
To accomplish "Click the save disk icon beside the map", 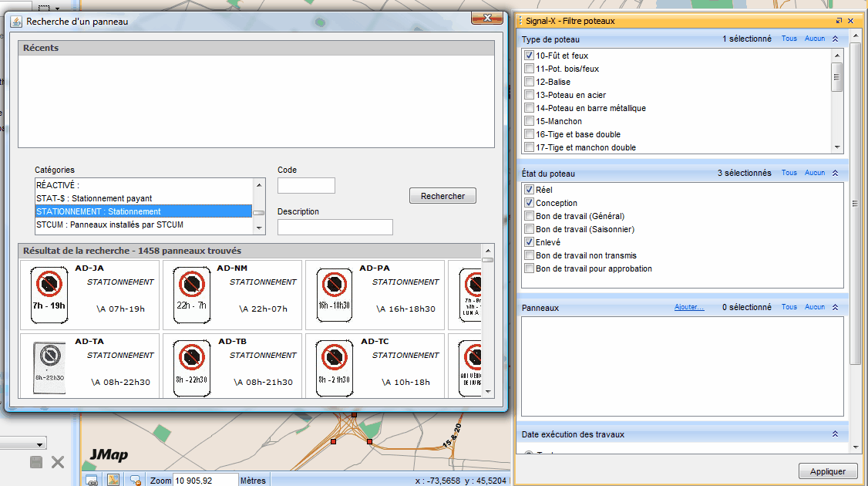I will pos(36,462).
